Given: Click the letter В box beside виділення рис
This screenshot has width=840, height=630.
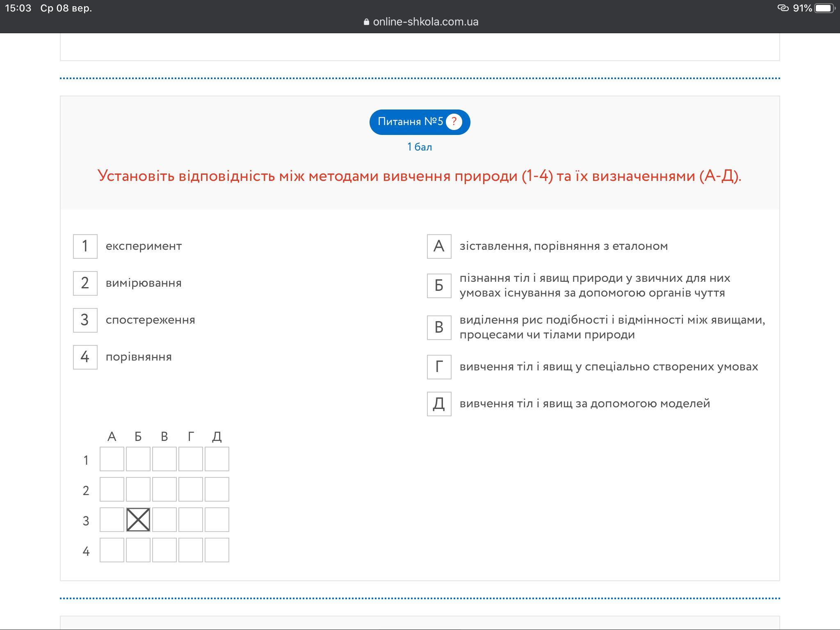Looking at the screenshot, I should click(x=439, y=327).
